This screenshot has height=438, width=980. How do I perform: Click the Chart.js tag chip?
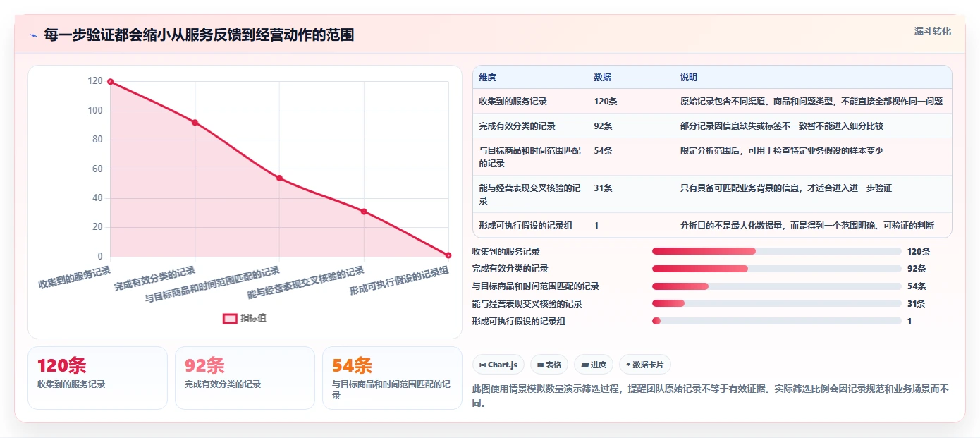[x=498, y=365]
